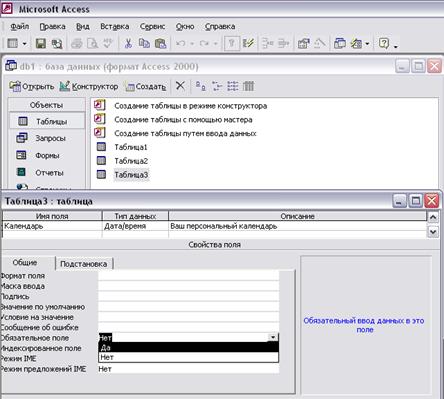This screenshot has height=399, width=444.
Task: Open the Indexes toolbar icon
Action: pyautogui.click(x=248, y=43)
